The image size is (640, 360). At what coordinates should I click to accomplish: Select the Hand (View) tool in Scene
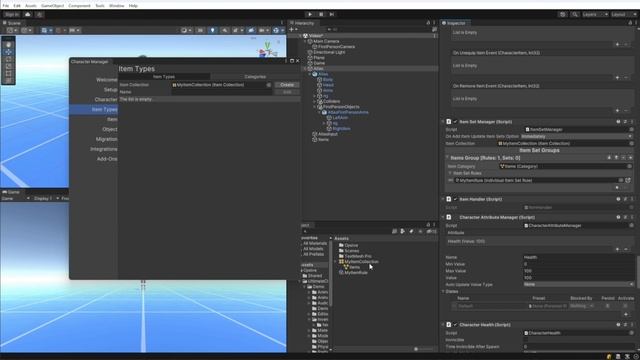pos(8,44)
